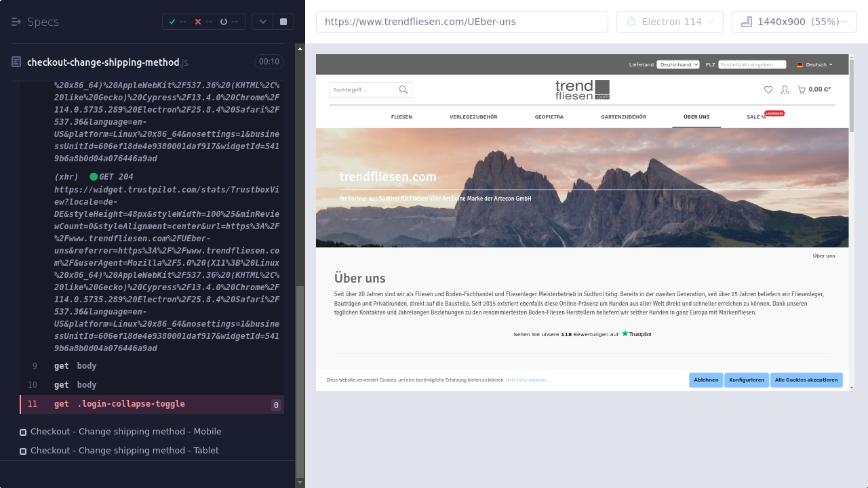Click Alle Cookies akzeptieren button
The image size is (868, 488).
[x=806, y=380]
